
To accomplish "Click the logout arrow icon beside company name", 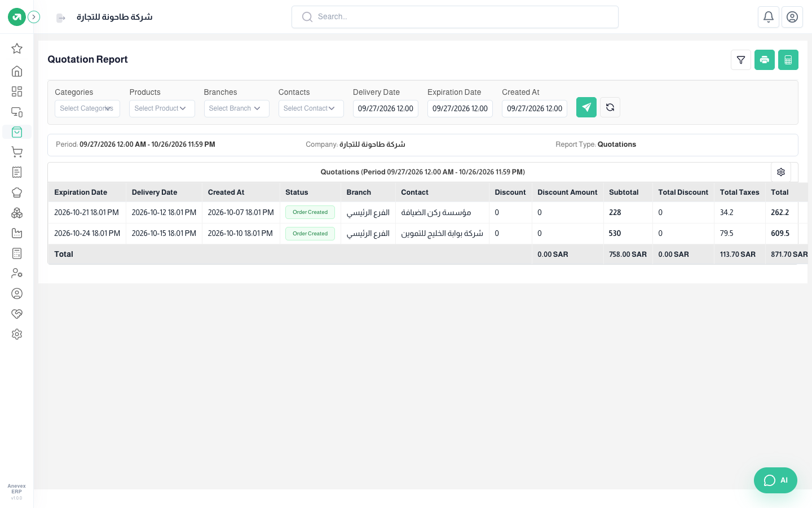I will pos(61,18).
